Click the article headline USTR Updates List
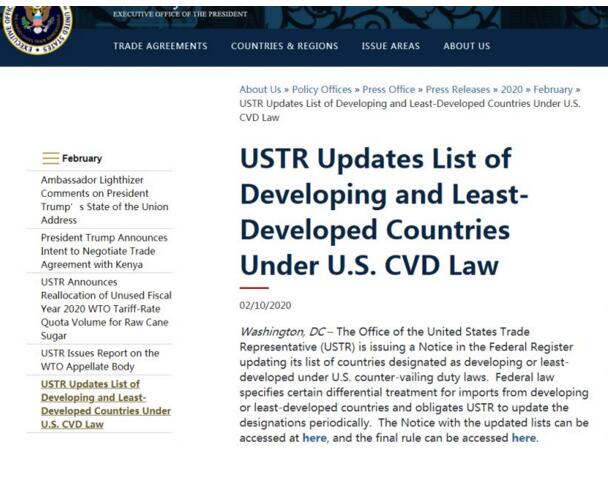Viewport: 608px width, 485px height. 384,212
